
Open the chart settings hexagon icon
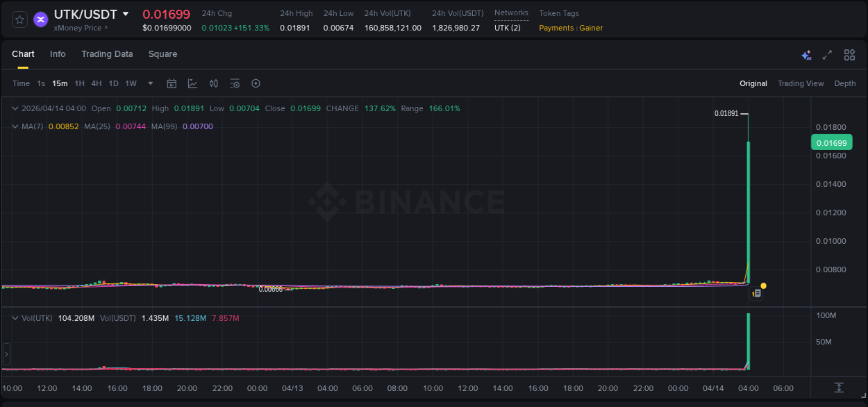[256, 83]
